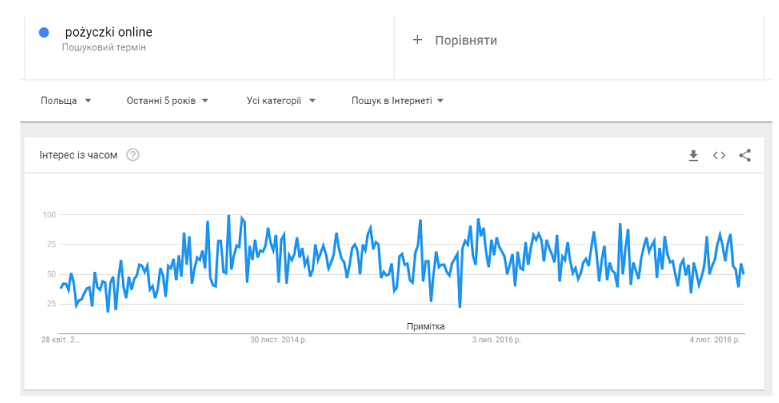
Task: Click the Примітка note label
Action: point(426,326)
